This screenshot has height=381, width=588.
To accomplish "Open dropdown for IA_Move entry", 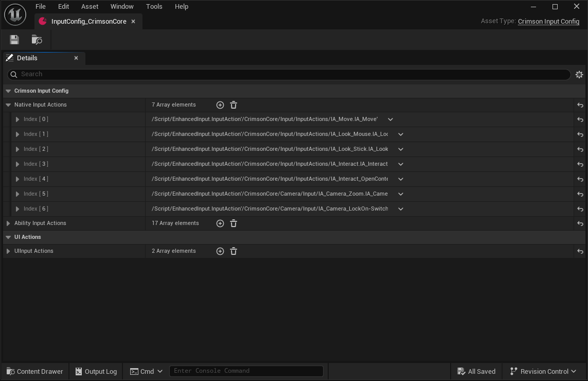I will 390,119.
